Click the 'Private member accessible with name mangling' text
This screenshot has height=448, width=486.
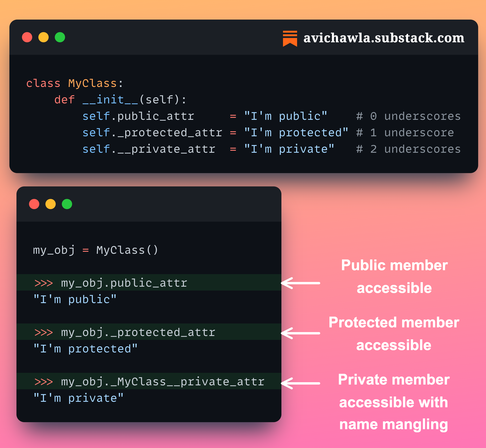coord(394,402)
